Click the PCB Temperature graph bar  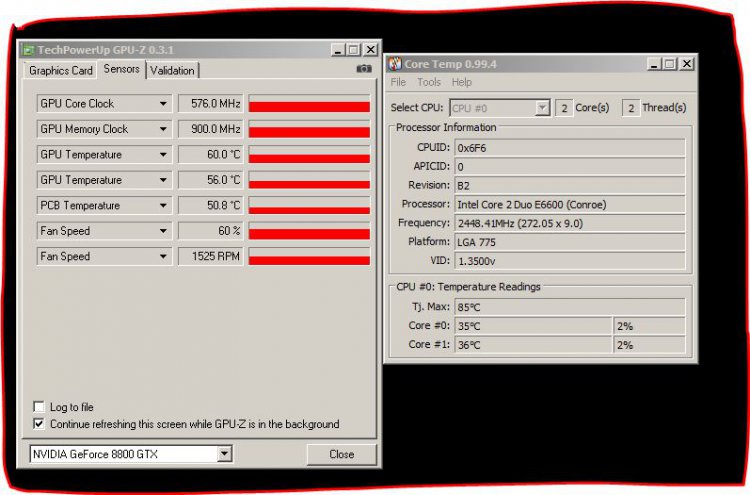tap(309, 205)
